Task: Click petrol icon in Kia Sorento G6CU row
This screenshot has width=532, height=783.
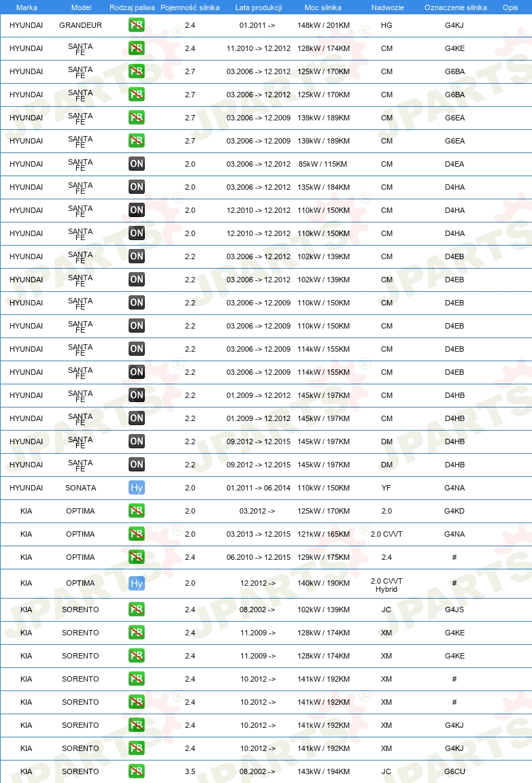Action: [x=136, y=771]
